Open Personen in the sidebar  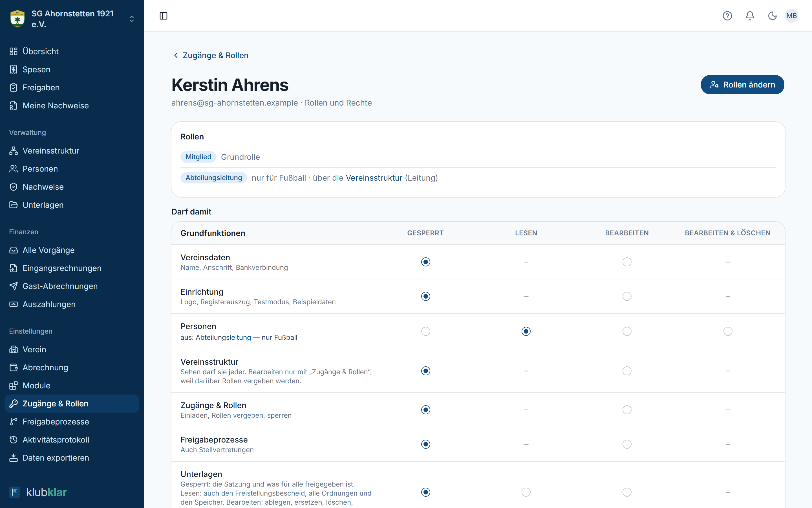tap(72, 169)
